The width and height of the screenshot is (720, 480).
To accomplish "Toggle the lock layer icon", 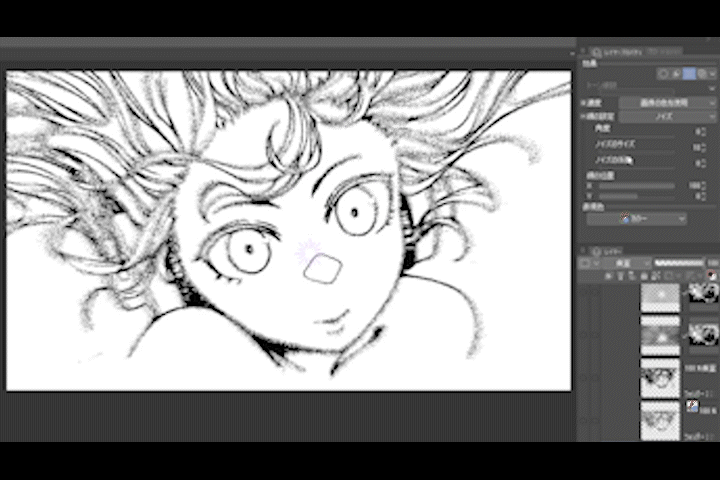I will pos(644,276).
